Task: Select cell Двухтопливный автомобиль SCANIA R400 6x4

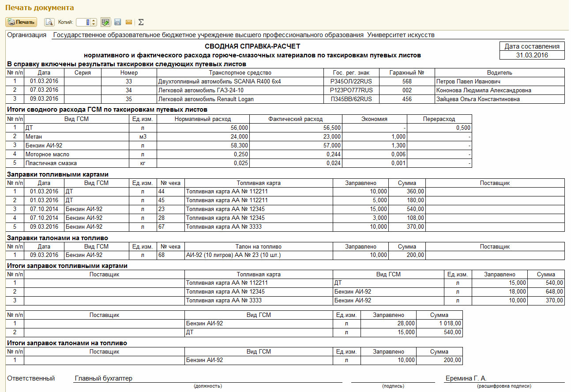Action: [x=240, y=82]
